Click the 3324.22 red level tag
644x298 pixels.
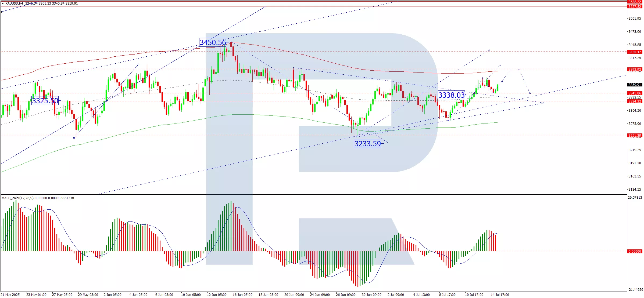tap(635, 101)
